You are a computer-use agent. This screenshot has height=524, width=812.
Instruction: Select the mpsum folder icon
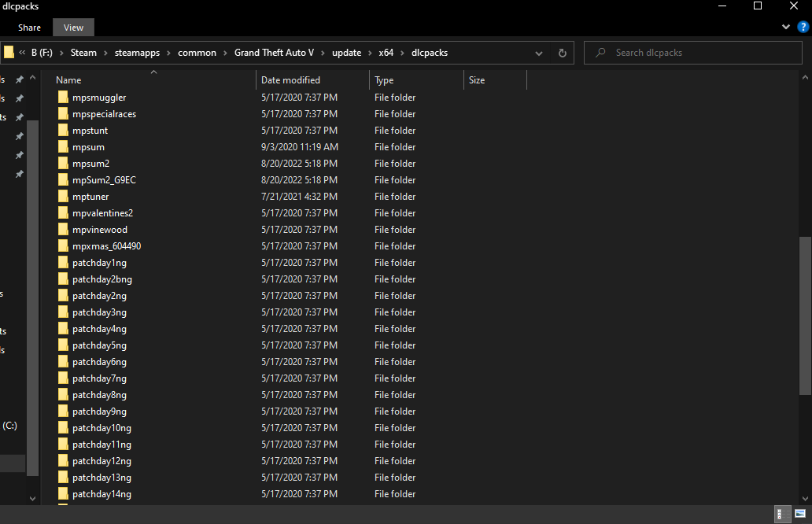coord(63,147)
